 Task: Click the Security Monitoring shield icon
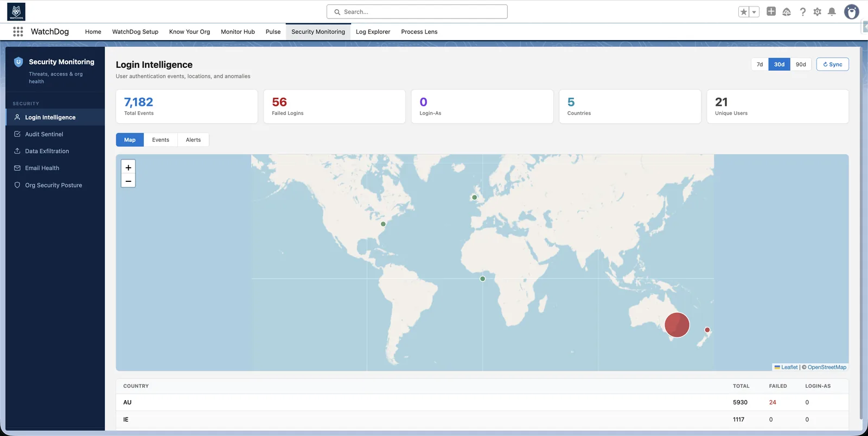pyautogui.click(x=18, y=62)
